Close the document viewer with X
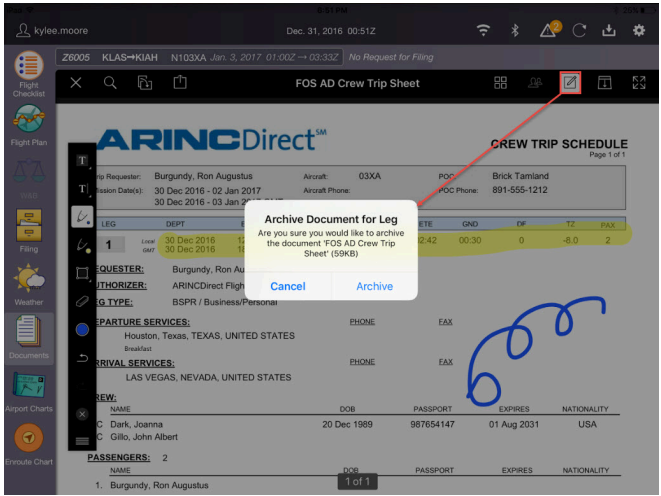The height and width of the screenshot is (496, 661). [x=76, y=83]
